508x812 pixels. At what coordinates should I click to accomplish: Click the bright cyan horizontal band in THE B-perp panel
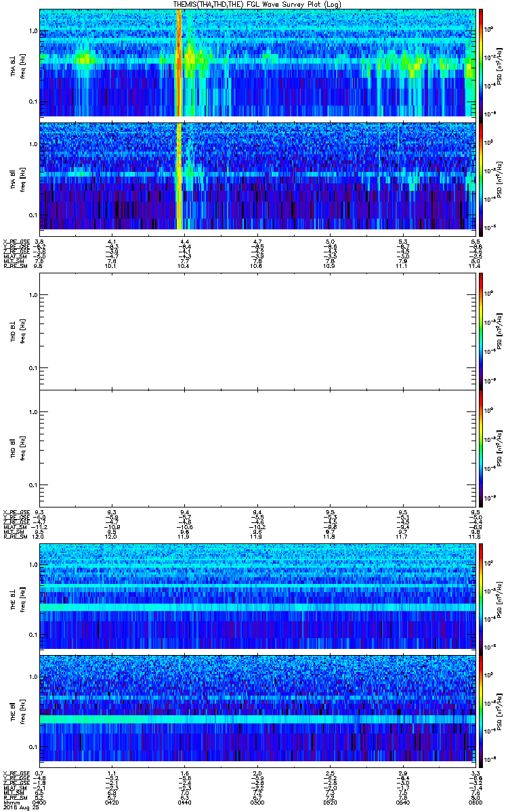(x=257, y=608)
